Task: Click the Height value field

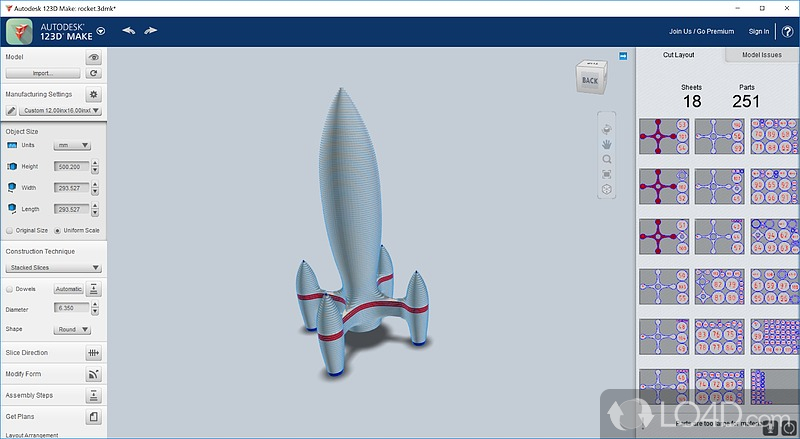Action: pos(71,166)
